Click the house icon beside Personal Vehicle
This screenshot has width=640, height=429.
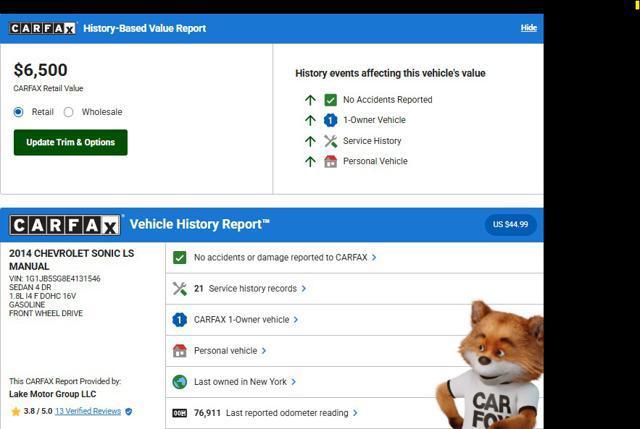330,161
